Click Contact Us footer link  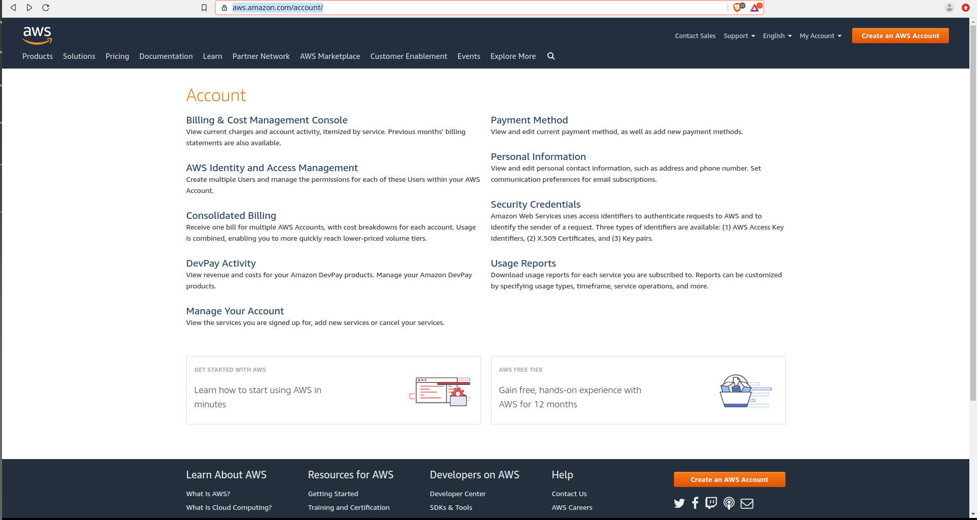click(x=569, y=494)
